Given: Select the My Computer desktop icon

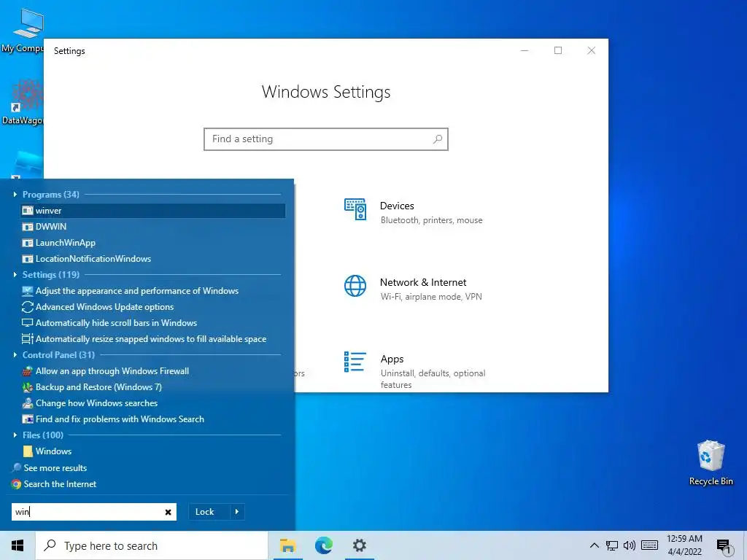Looking at the screenshot, I should [23, 31].
